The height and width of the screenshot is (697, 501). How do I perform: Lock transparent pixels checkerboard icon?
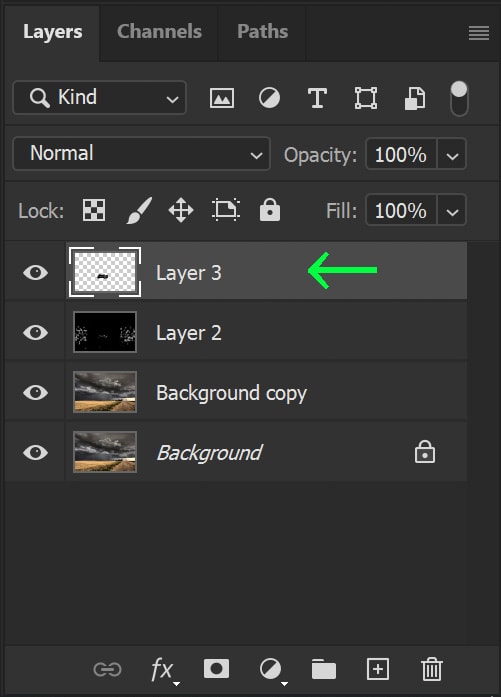94,210
